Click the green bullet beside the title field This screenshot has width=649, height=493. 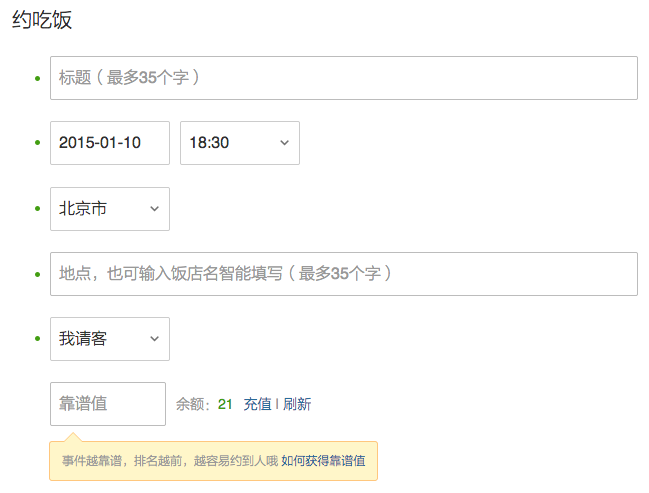click(x=38, y=78)
